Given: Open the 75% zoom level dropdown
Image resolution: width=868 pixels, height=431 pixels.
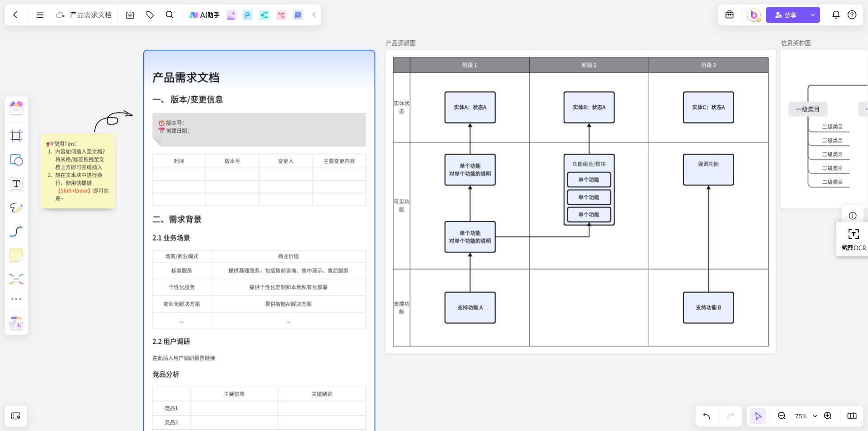Looking at the screenshot, I should [806, 416].
